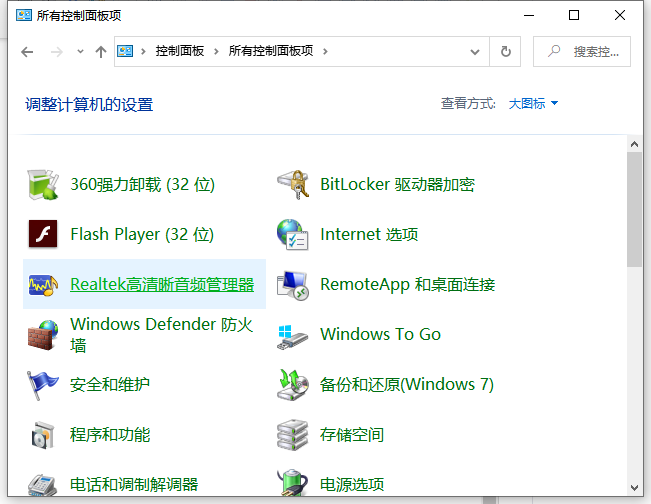Open the 备份和还原(Windows 7) link
The height and width of the screenshot is (504, 651).
coord(407,385)
